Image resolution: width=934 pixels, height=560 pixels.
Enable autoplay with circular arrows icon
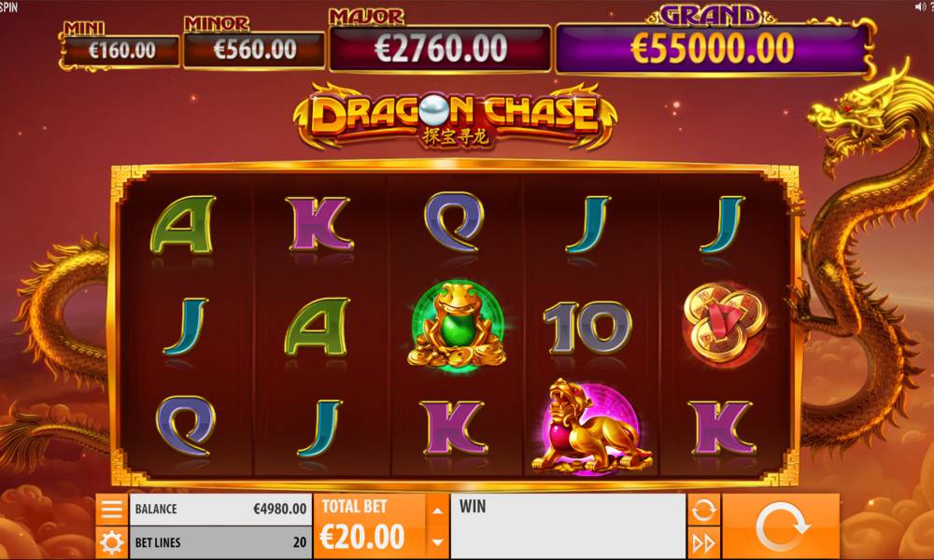click(703, 510)
